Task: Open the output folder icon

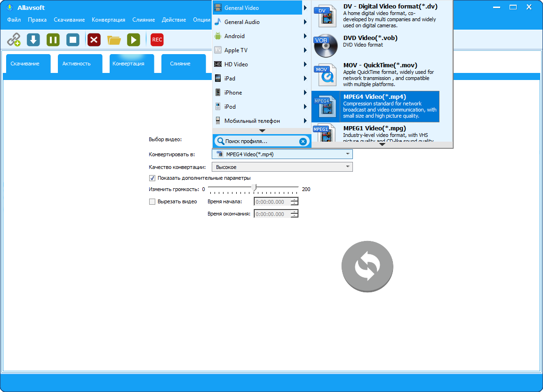Action: coord(114,40)
